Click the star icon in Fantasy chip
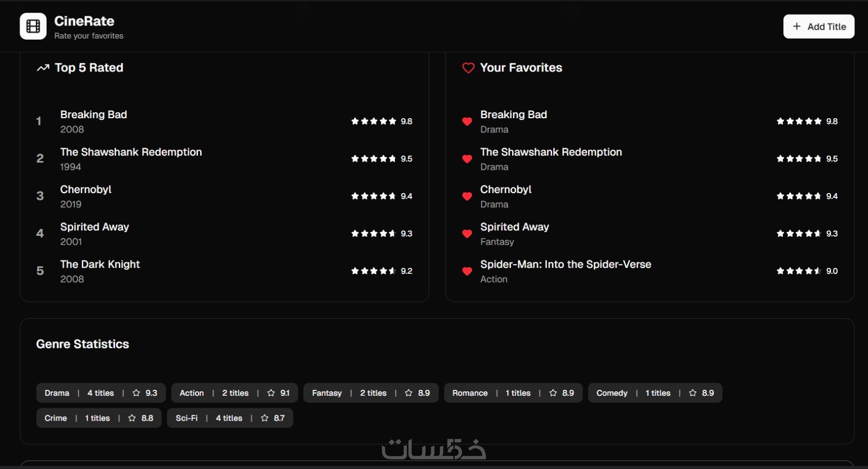The height and width of the screenshot is (469, 868). coord(409,393)
